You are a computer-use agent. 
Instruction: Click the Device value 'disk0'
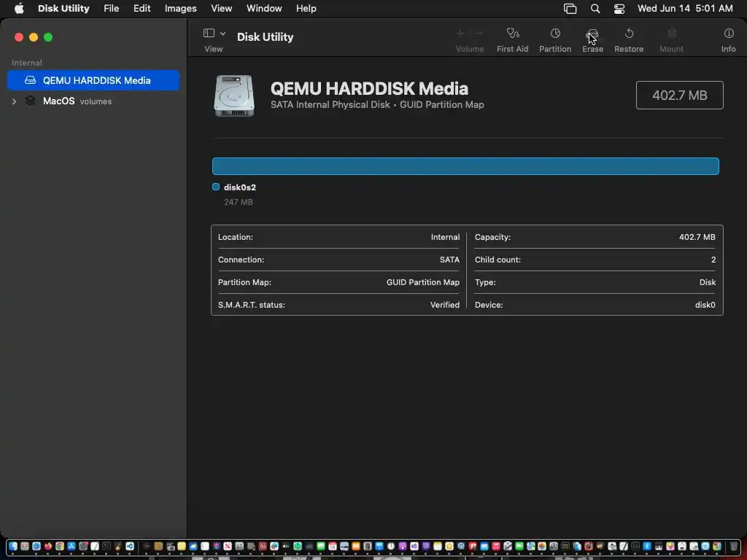[705, 305]
